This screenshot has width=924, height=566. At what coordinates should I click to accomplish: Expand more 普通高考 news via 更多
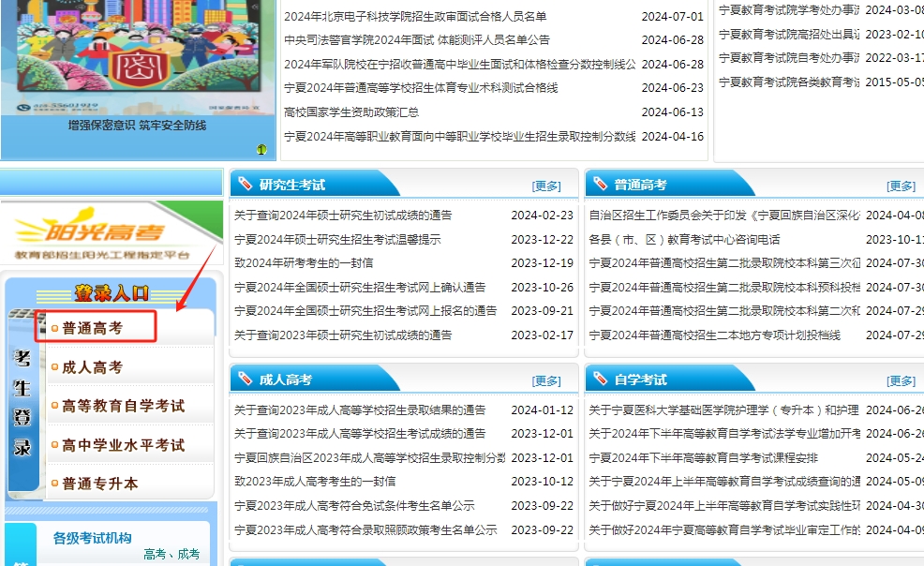[901, 186]
